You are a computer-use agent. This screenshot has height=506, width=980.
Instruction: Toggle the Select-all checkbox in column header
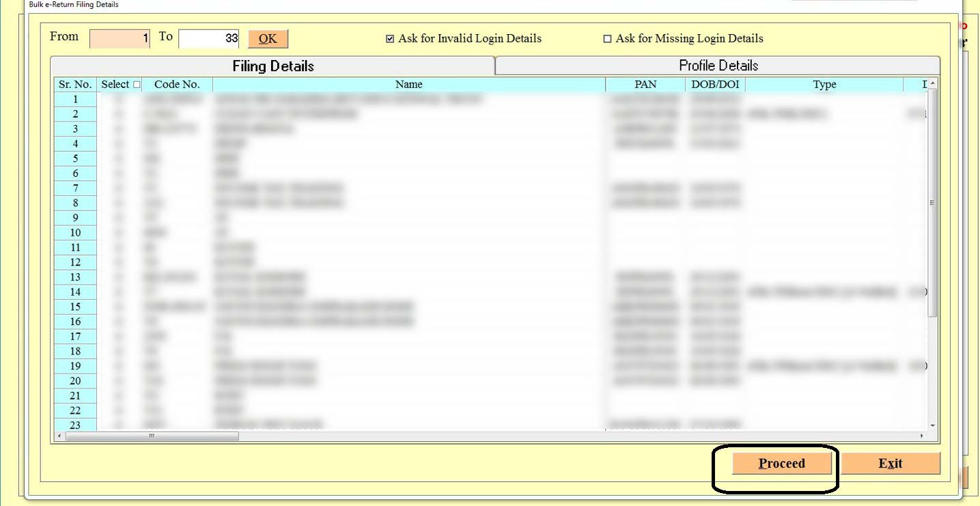tap(137, 83)
